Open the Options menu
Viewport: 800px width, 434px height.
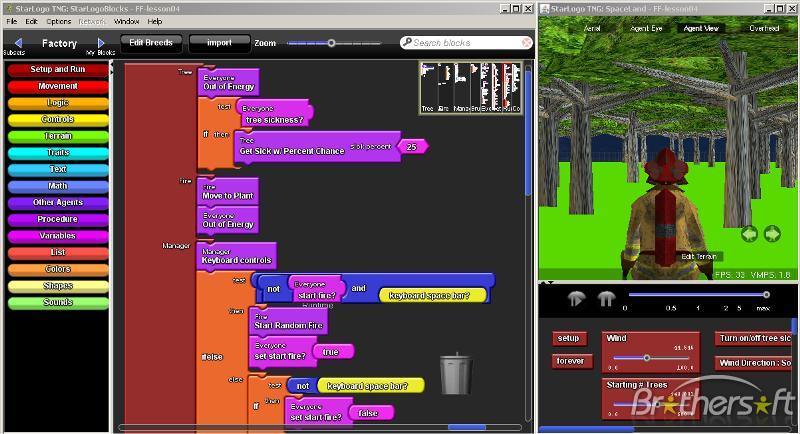pos(58,21)
